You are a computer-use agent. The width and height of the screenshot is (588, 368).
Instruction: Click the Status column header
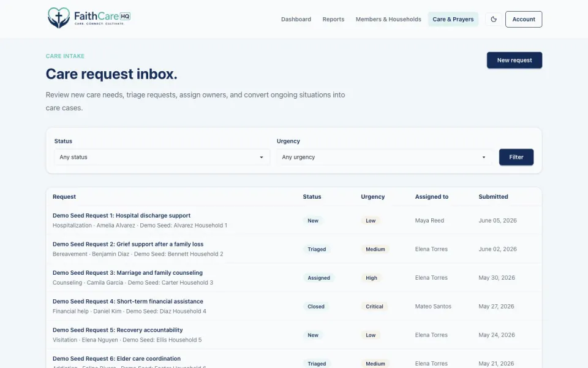312,197
